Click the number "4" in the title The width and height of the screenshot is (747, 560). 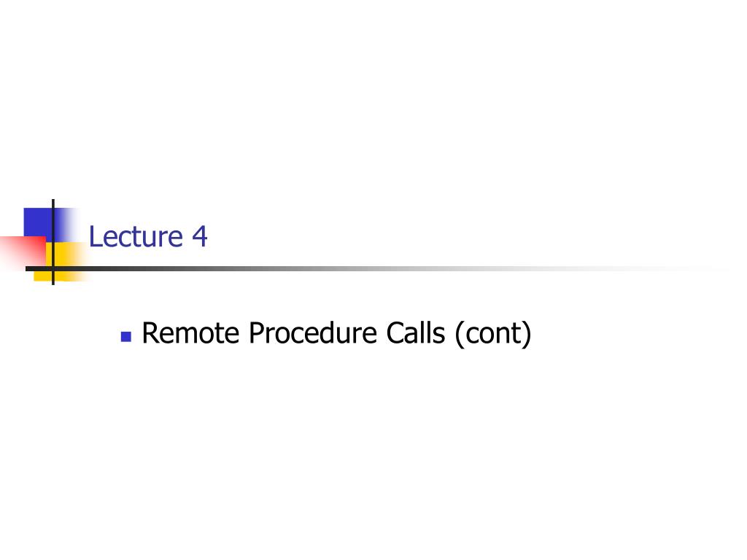click(x=200, y=237)
